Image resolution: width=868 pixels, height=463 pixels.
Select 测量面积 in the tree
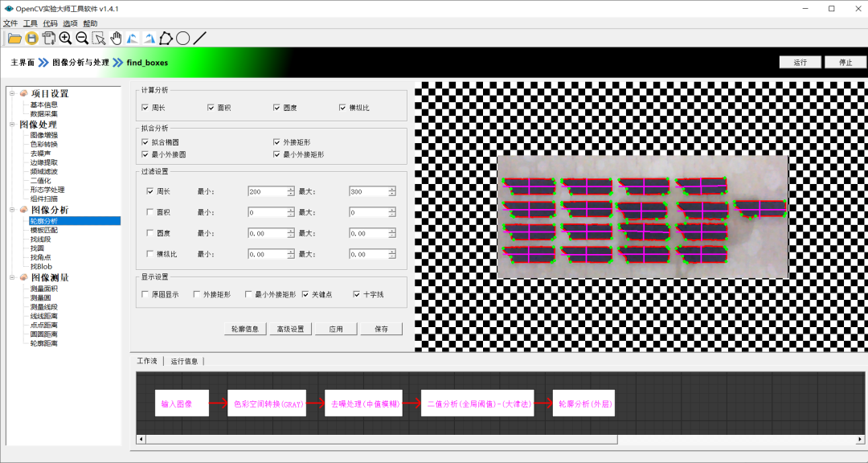tap(43, 289)
